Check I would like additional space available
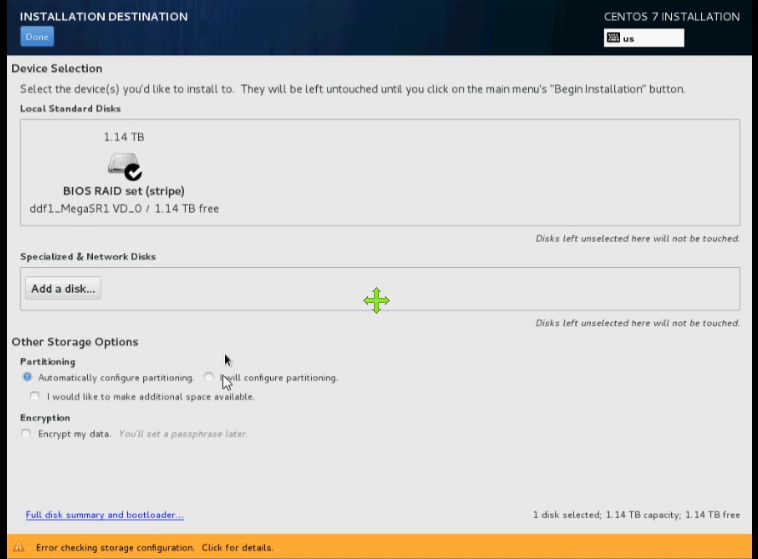Image resolution: width=758 pixels, height=559 pixels. 34,396
